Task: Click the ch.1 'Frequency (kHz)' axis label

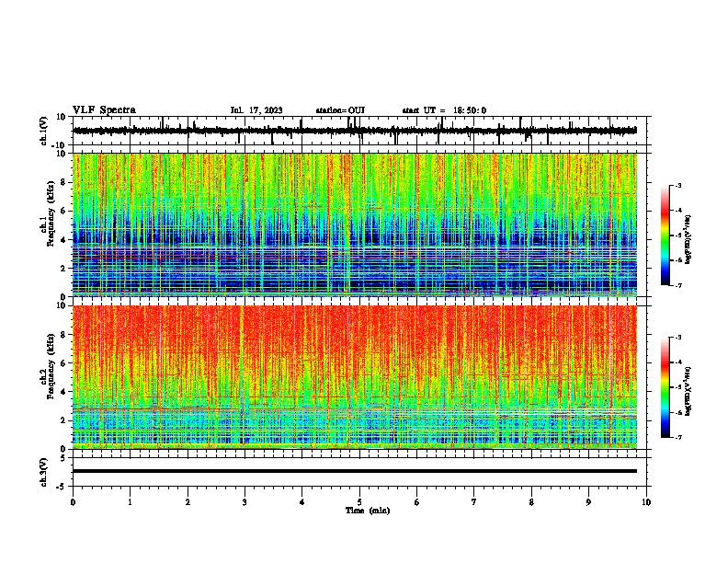Action: (51, 214)
